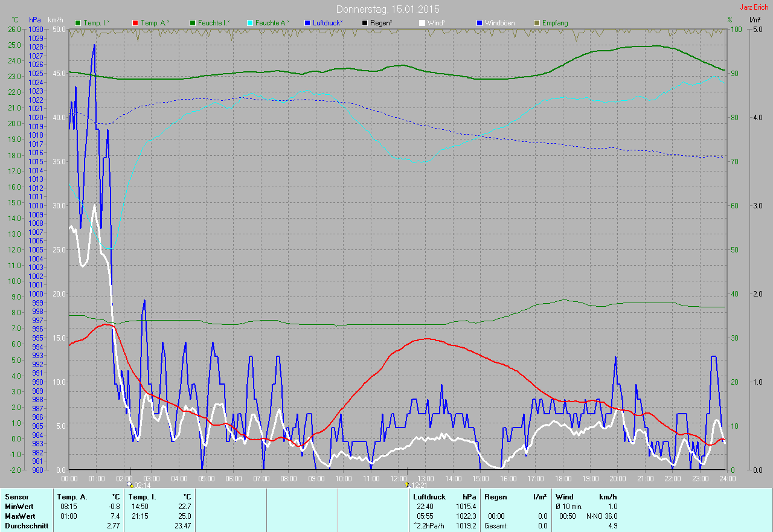Click the 'Regen*' legend label
The image size is (773, 532).
click(381, 23)
